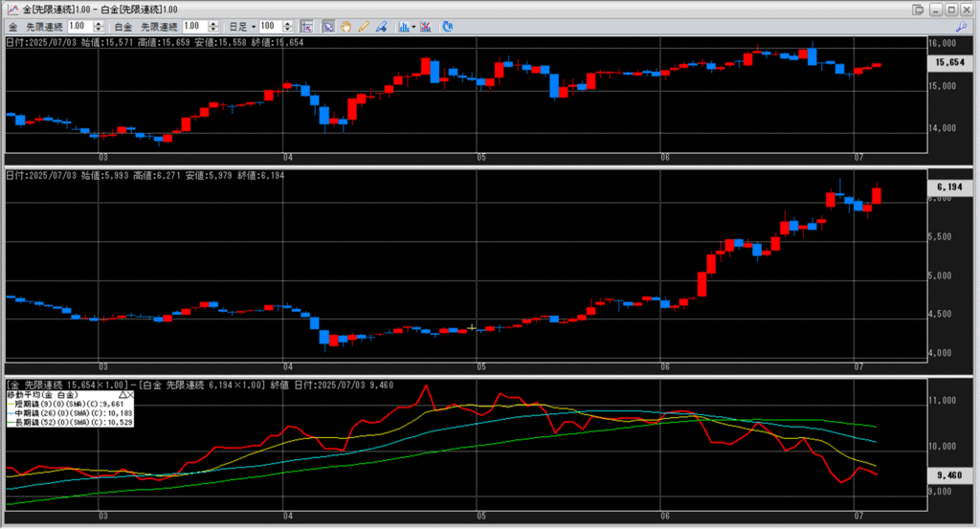The height and width of the screenshot is (529, 980).
Task: Collapse the moving average legend with triangle
Action: point(121,394)
